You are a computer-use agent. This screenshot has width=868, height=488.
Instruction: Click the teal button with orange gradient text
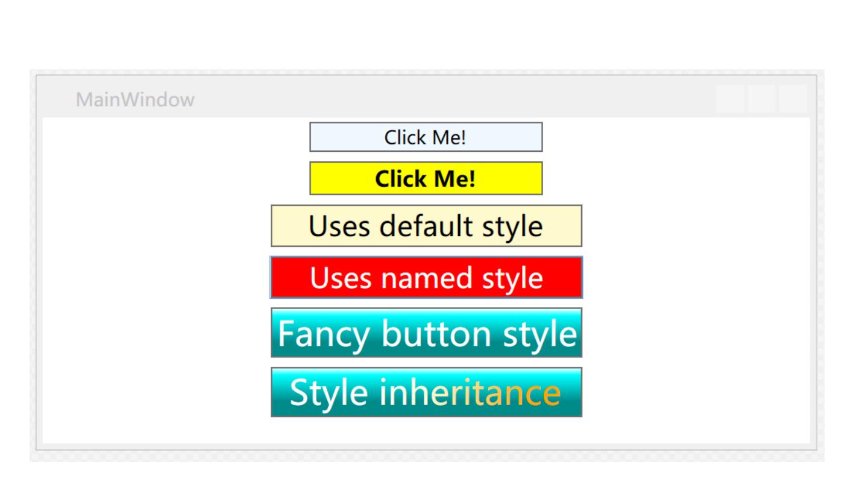pos(426,392)
